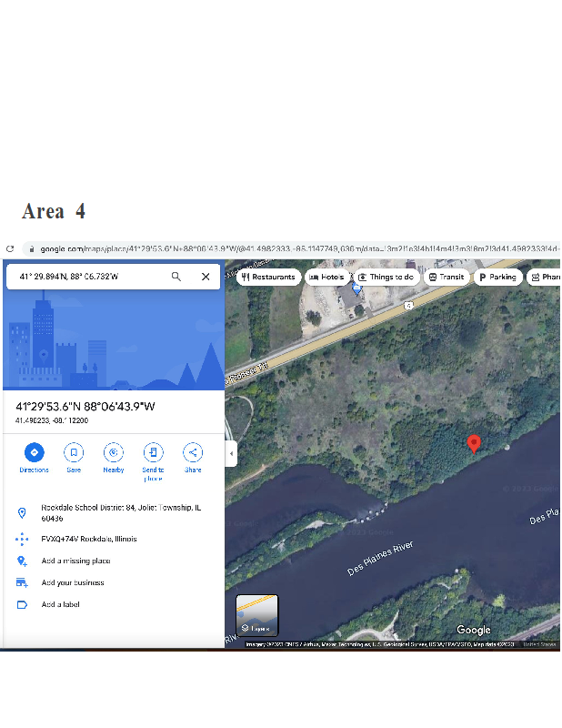Select the Hotels filter chip

[x=327, y=277]
